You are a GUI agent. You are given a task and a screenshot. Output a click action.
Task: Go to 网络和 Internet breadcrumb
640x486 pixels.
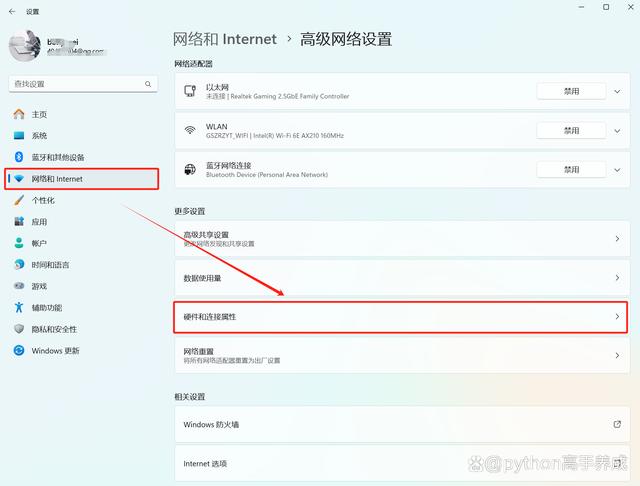coord(224,39)
